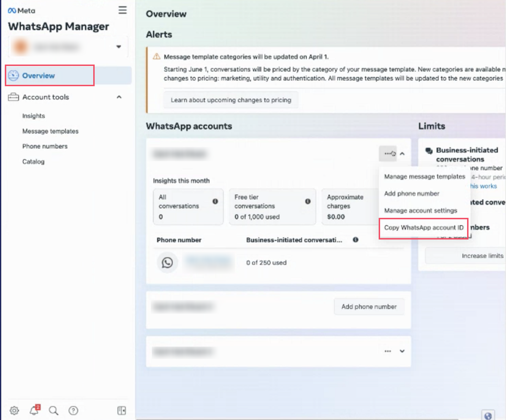Collapse the first WhatsApp account card

coord(402,153)
